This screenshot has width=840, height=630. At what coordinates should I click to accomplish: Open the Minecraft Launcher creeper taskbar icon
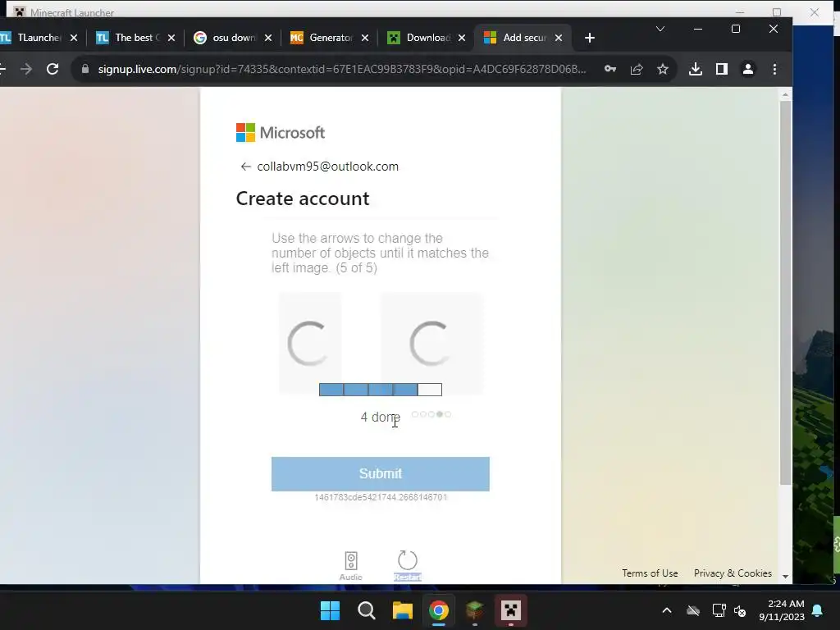pyautogui.click(x=511, y=610)
